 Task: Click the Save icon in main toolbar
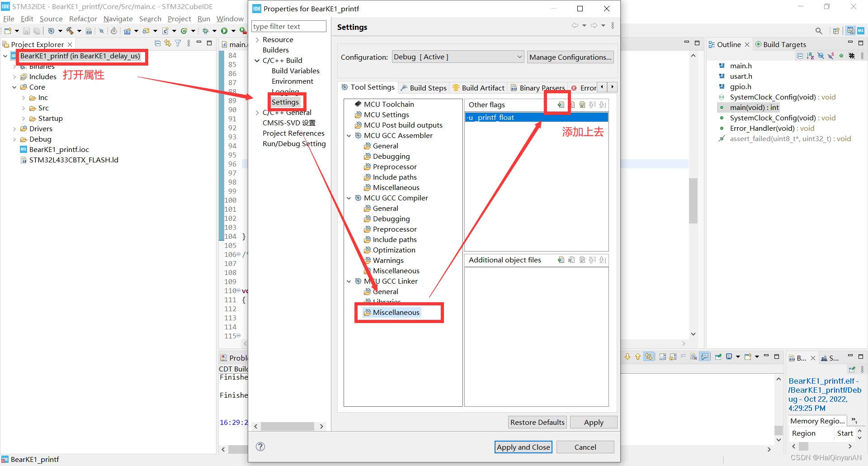click(x=26, y=31)
